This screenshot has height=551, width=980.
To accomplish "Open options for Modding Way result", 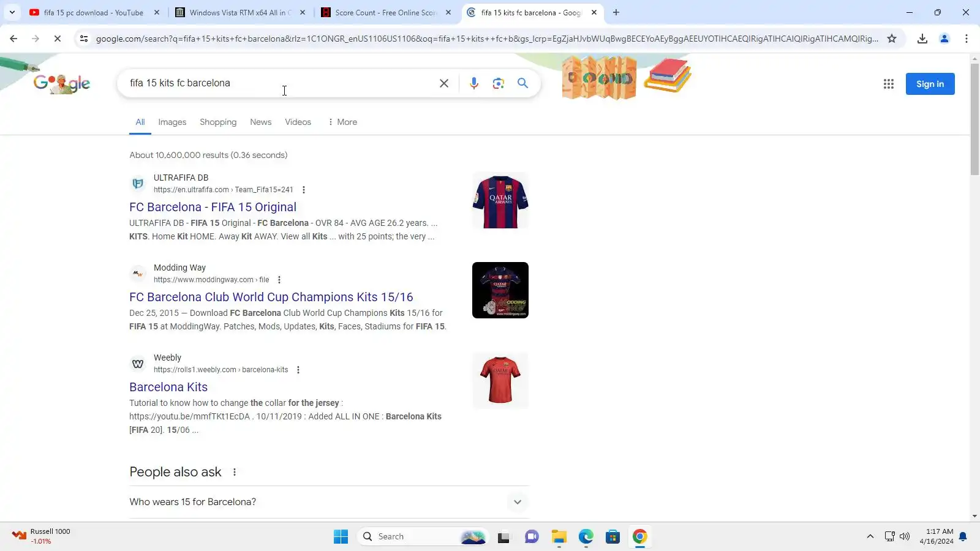I will (x=279, y=280).
